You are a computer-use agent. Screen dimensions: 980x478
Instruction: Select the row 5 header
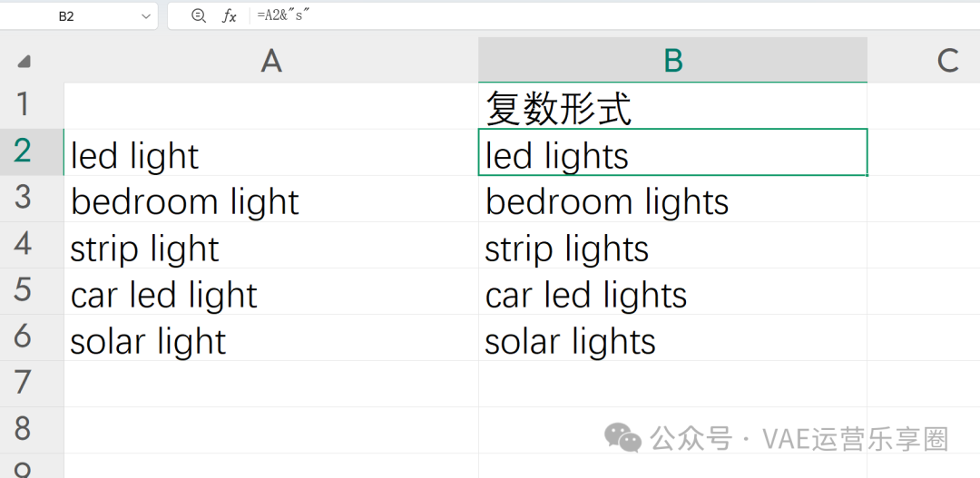24,290
